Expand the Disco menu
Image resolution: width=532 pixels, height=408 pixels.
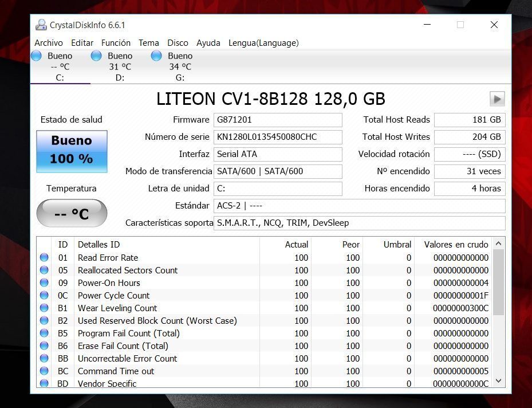coord(178,43)
